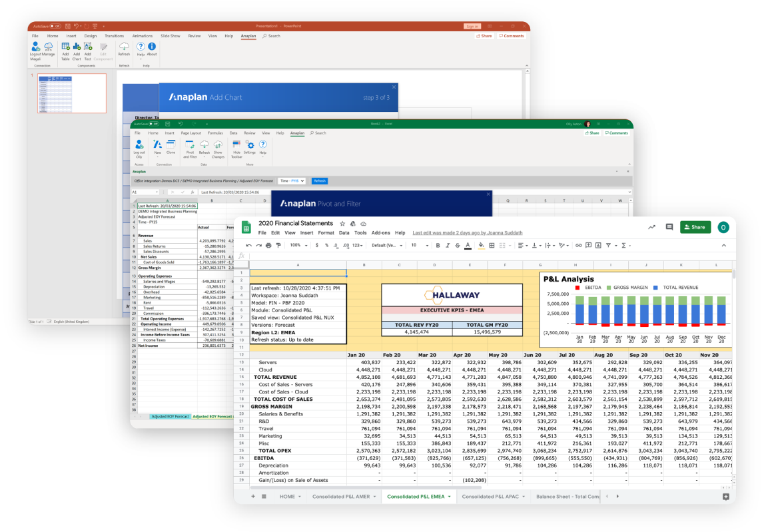Image resolution: width=764 pixels, height=532 pixels.
Task: Click the green Share button in Sheets
Action: (x=695, y=227)
